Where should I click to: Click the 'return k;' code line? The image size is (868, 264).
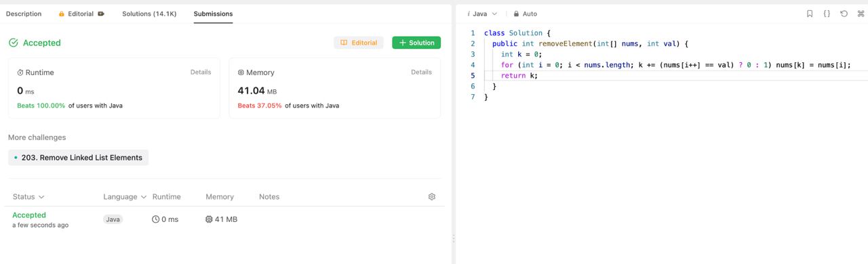pyautogui.click(x=519, y=76)
